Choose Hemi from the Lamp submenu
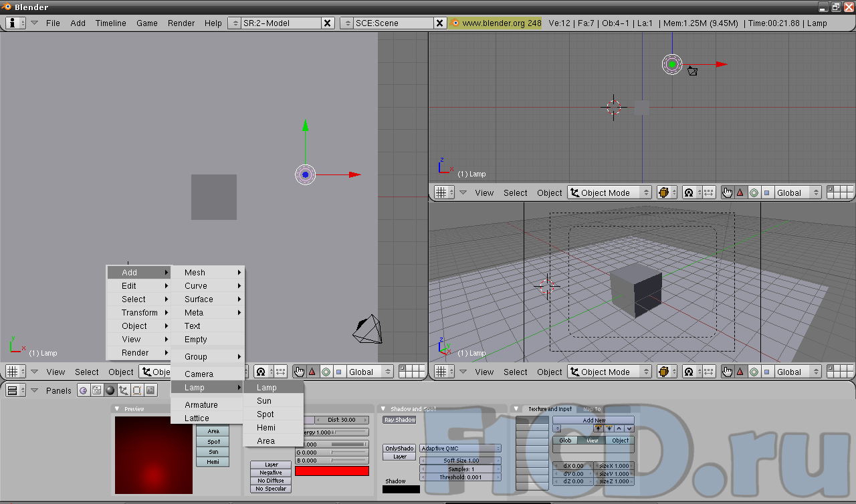The height and width of the screenshot is (504, 856). coord(273,428)
